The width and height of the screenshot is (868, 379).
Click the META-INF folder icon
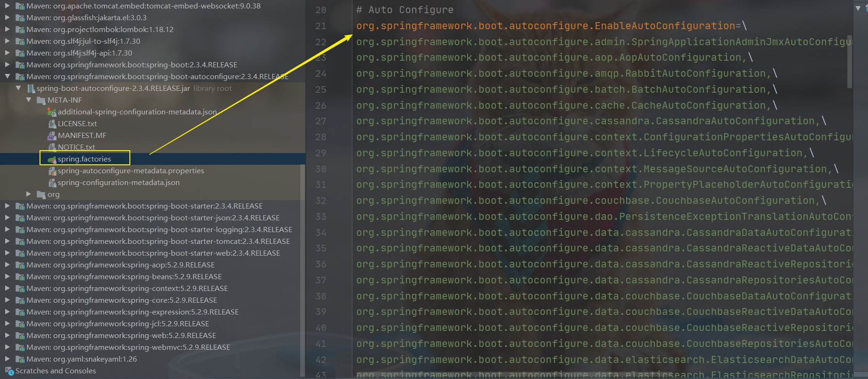[41, 100]
